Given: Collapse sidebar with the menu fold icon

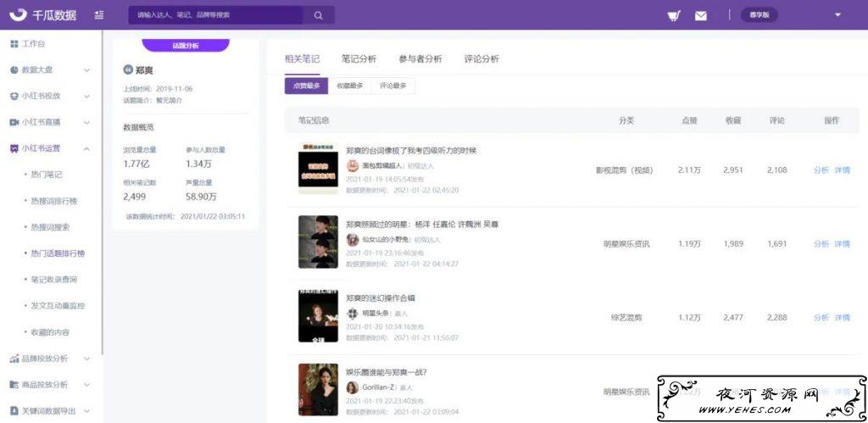Looking at the screenshot, I should [99, 15].
